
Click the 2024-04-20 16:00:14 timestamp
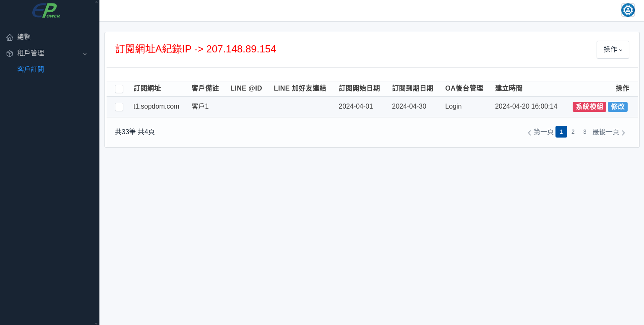[x=526, y=107]
